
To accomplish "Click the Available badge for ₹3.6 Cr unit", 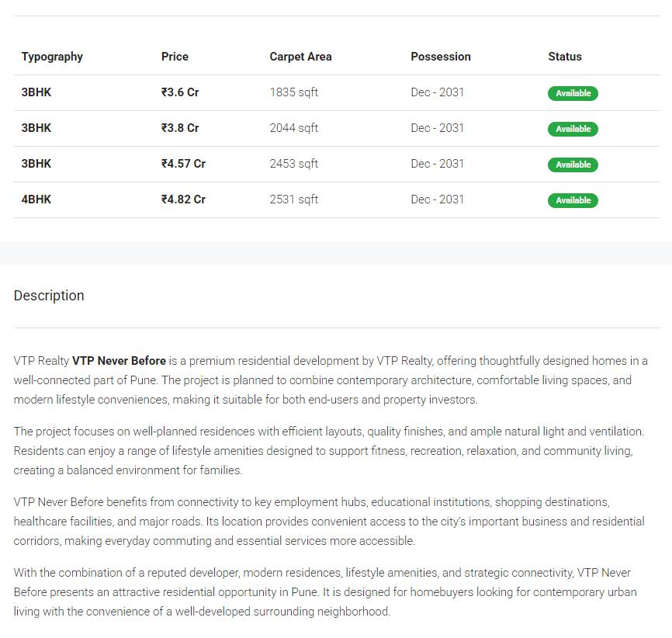I will click(573, 93).
